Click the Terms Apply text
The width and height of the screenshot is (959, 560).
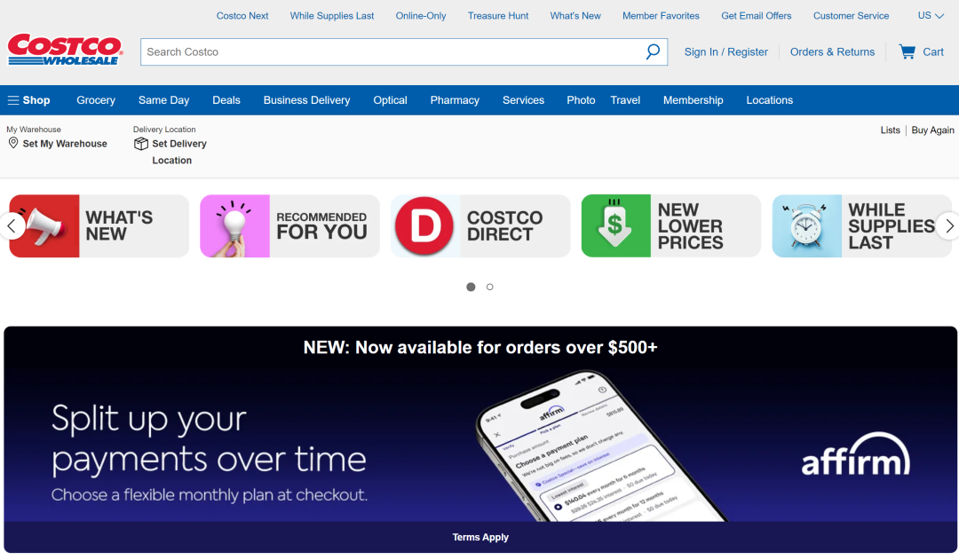point(480,538)
